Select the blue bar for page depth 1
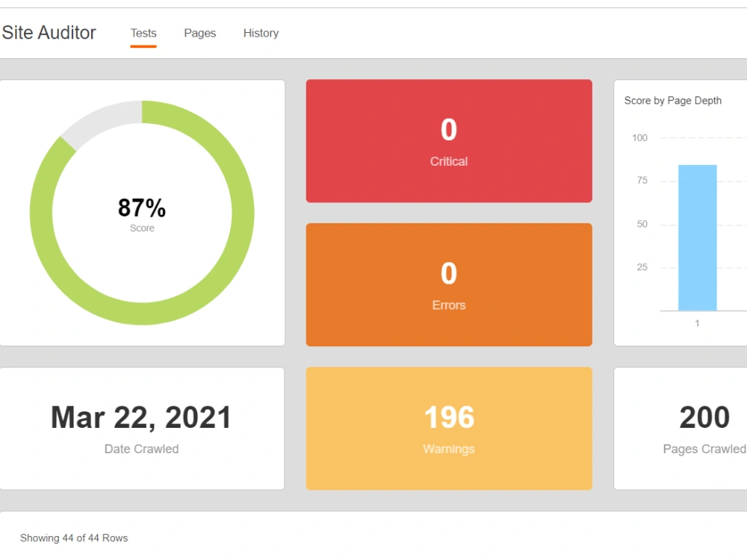Screen dimensions: 747x560 698,237
